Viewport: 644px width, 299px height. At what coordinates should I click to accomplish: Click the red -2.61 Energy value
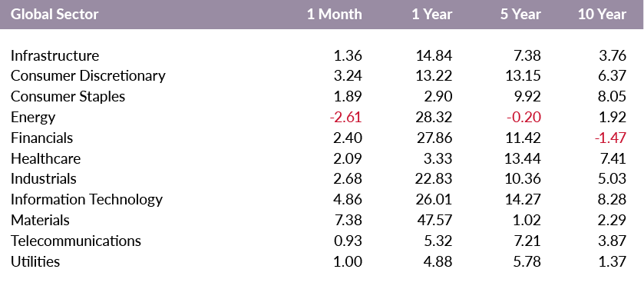click(x=346, y=117)
